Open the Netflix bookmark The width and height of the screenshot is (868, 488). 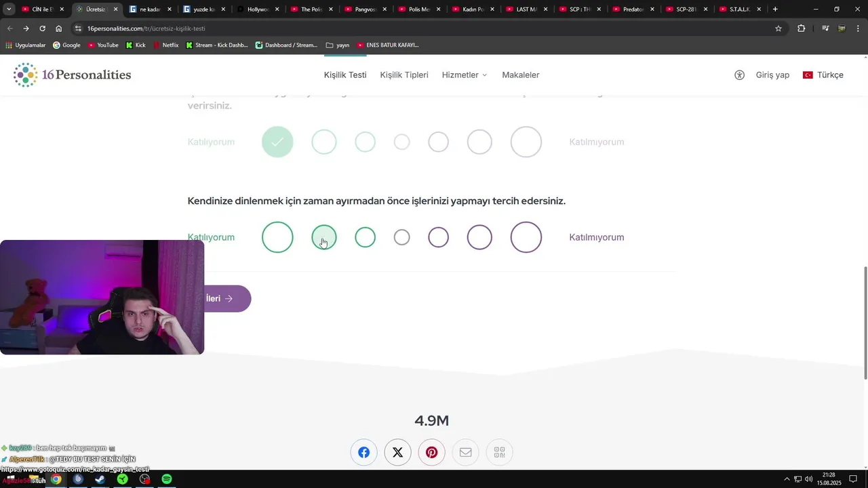(x=166, y=45)
